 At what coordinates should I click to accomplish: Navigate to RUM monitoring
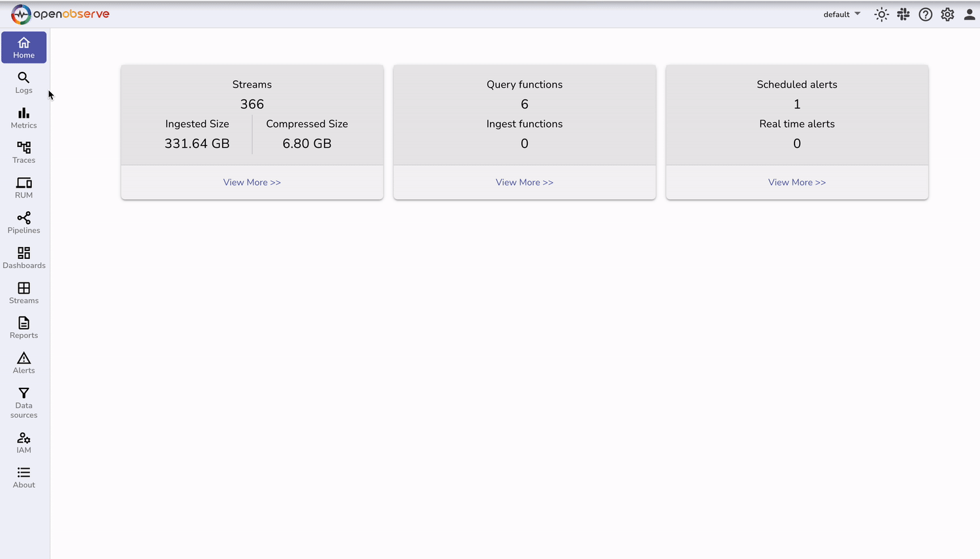[24, 188]
